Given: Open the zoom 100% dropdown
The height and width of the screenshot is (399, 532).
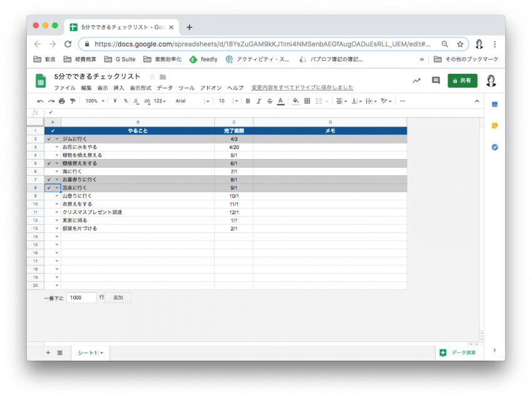Looking at the screenshot, I should click(95, 101).
